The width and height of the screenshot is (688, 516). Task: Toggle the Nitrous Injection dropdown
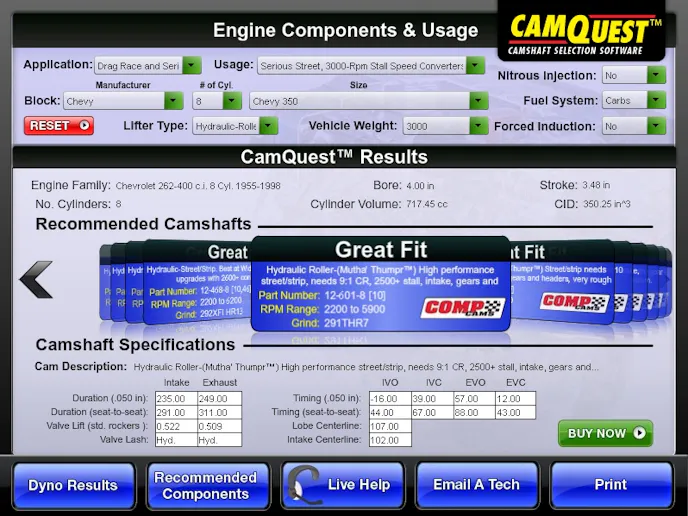click(634, 75)
